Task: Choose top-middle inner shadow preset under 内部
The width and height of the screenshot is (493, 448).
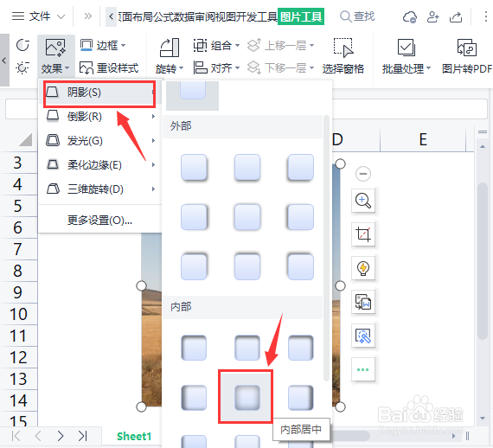Action: 247,348
